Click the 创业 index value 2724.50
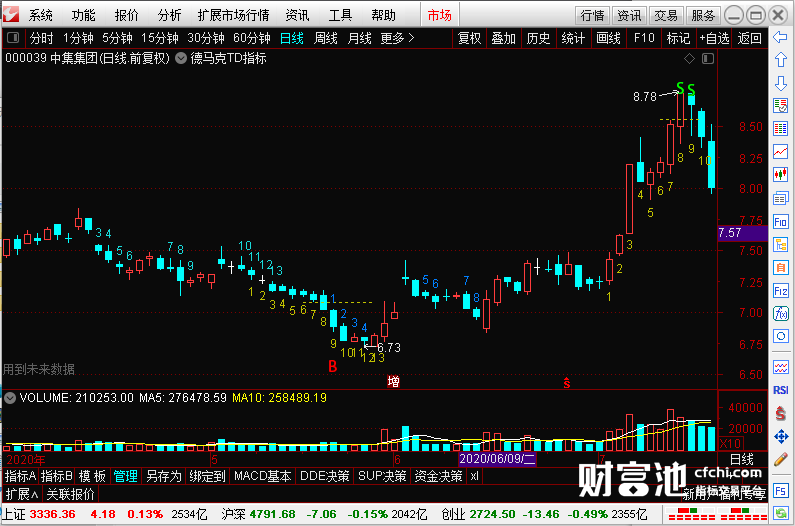Image resolution: width=795 pixels, height=526 pixels. point(492,514)
